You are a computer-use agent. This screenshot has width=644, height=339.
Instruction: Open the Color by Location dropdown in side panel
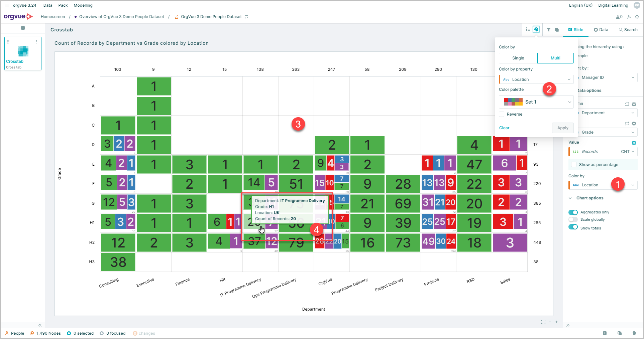603,185
